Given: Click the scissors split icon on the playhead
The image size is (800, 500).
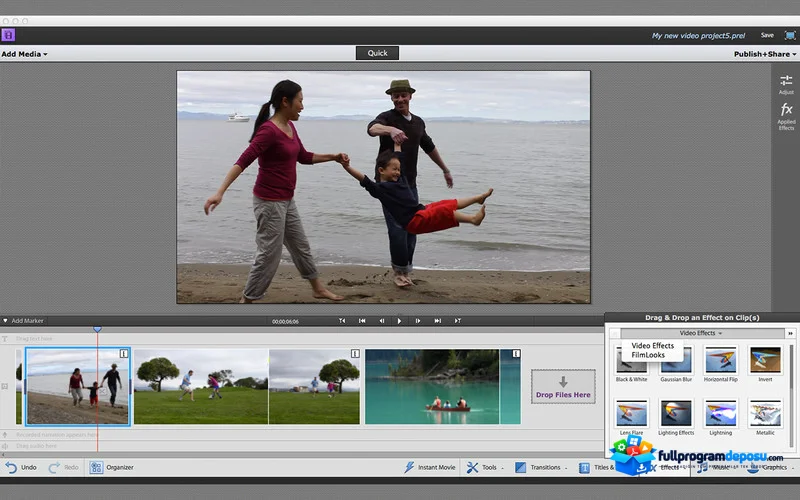Looking at the screenshot, I should [102, 391].
